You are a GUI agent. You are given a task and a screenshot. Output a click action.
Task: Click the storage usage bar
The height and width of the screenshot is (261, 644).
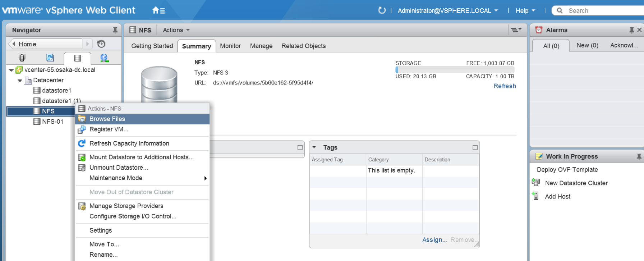coord(455,70)
